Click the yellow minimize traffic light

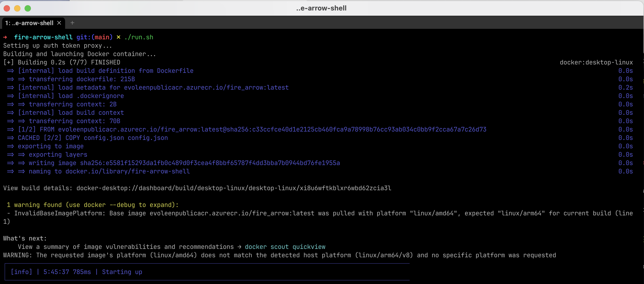pyautogui.click(x=17, y=8)
